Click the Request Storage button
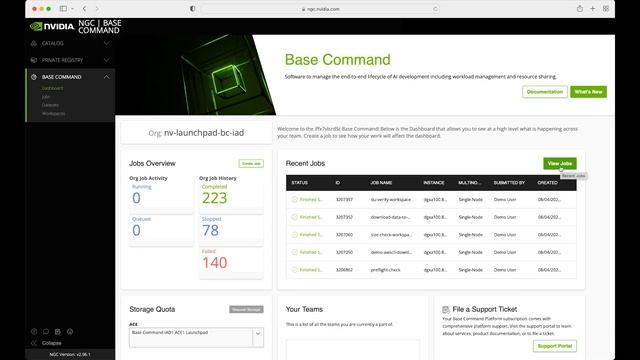This screenshot has height=360, width=640. coord(246,309)
